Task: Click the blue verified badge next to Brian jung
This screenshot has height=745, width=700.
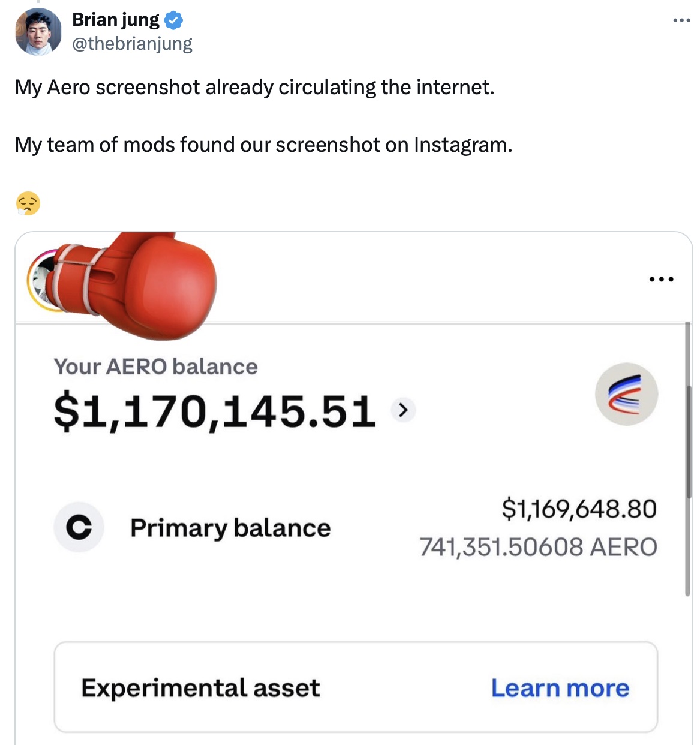Action: [173, 19]
